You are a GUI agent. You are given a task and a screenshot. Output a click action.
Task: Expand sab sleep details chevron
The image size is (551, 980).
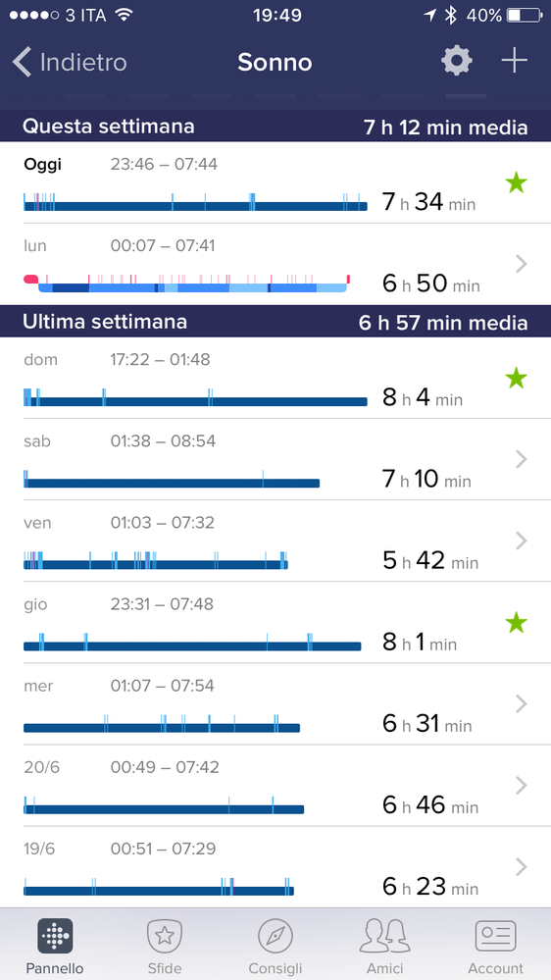[521, 459]
